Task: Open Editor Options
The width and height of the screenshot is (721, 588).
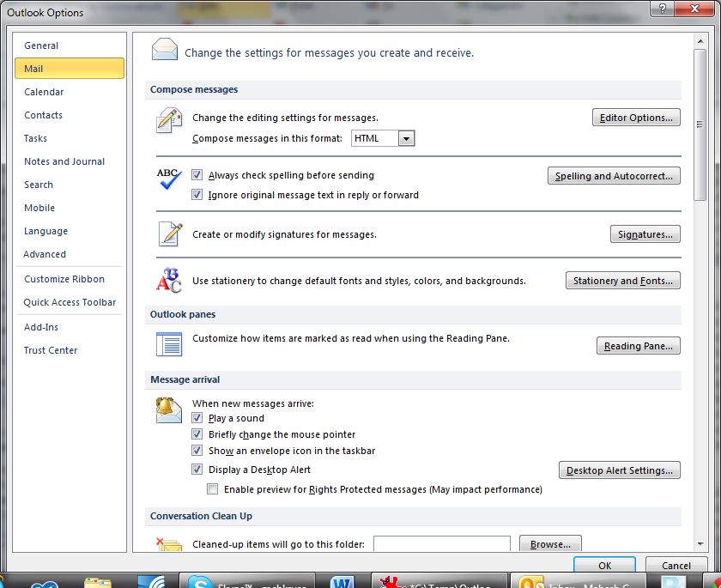Action: (x=636, y=117)
